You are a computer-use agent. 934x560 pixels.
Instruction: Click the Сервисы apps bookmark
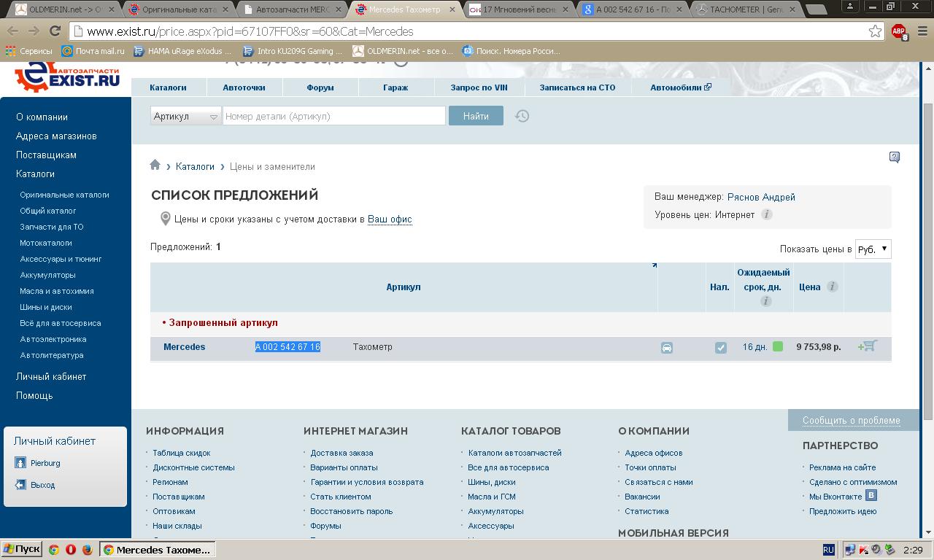click(29, 51)
